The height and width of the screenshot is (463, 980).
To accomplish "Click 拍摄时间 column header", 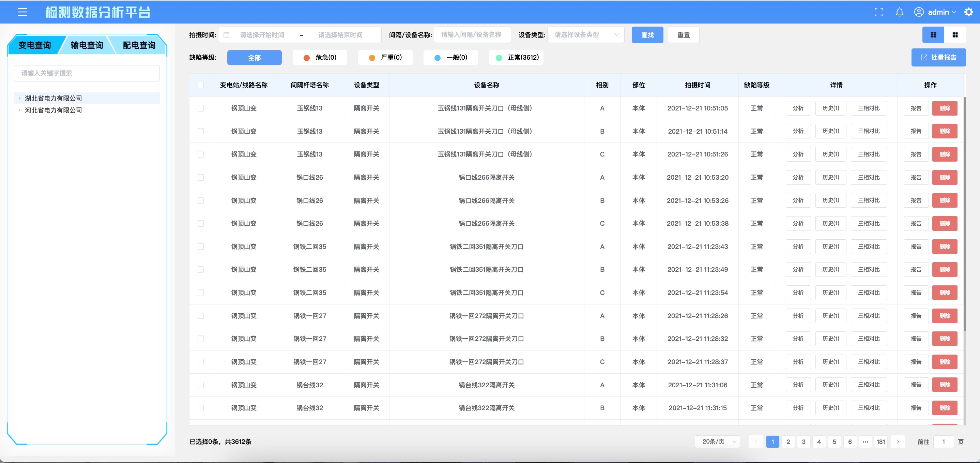I will pos(698,85).
